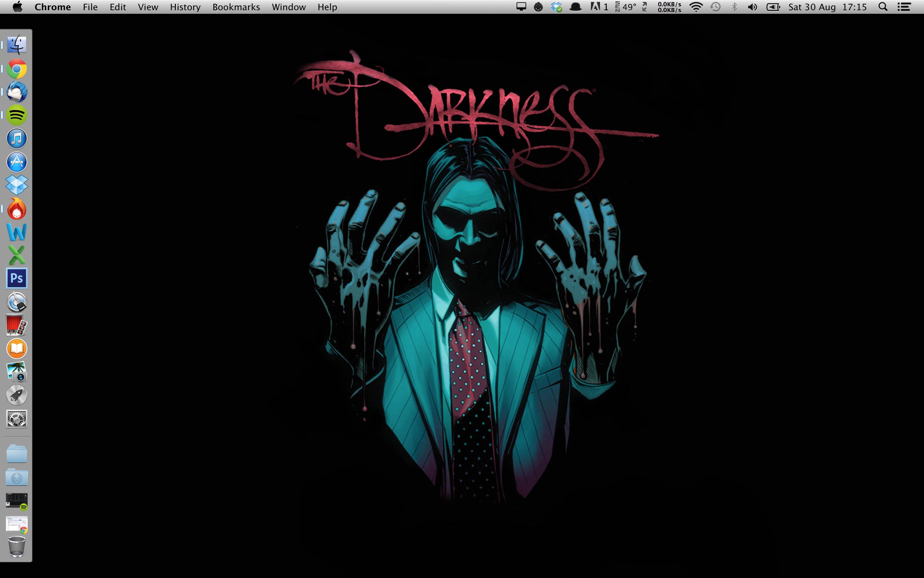The width and height of the screenshot is (924, 578).
Task: Open the Bookmarks menu
Action: [x=236, y=7]
